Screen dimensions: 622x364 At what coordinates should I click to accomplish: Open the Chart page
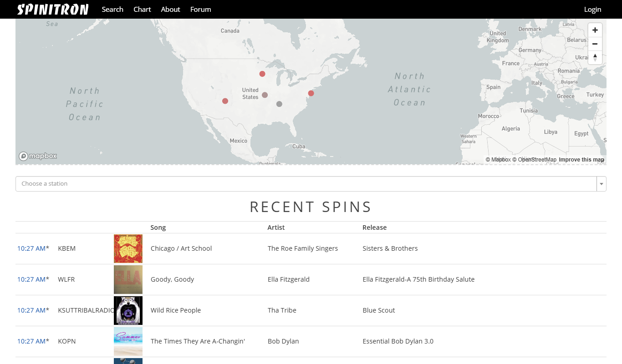click(142, 9)
